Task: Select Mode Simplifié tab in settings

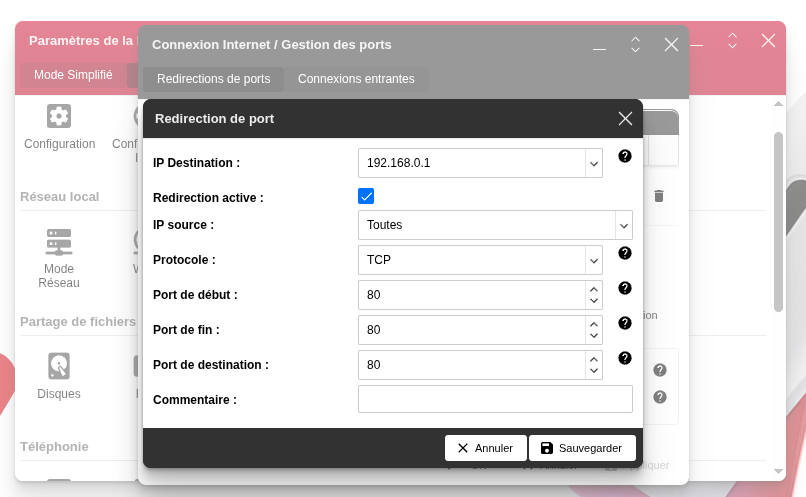Action: click(73, 75)
